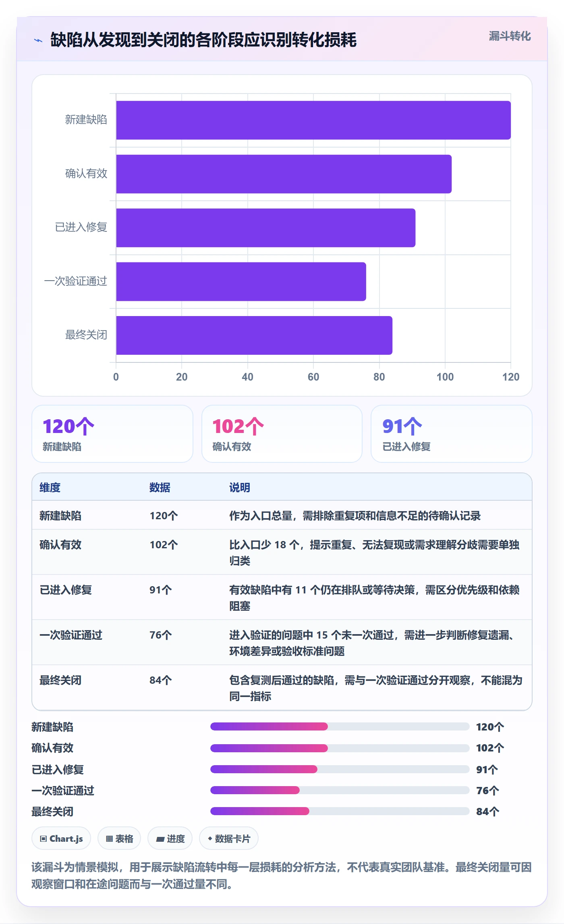Click the lightning bolt icon beside the title

coord(38,40)
